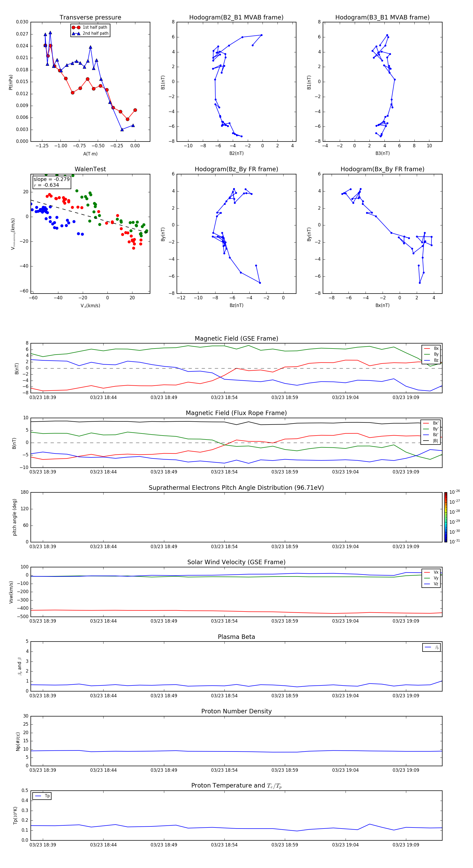Click the 'Bx(nT)' x-axis label

(382, 306)
